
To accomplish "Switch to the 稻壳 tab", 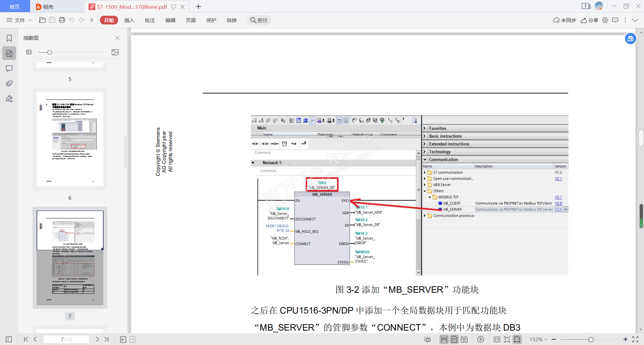I will (57, 6).
